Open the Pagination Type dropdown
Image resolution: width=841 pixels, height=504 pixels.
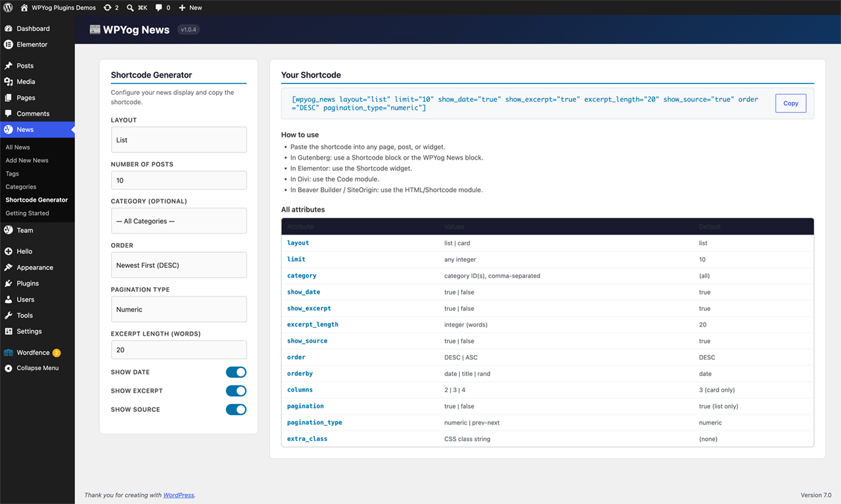click(179, 309)
